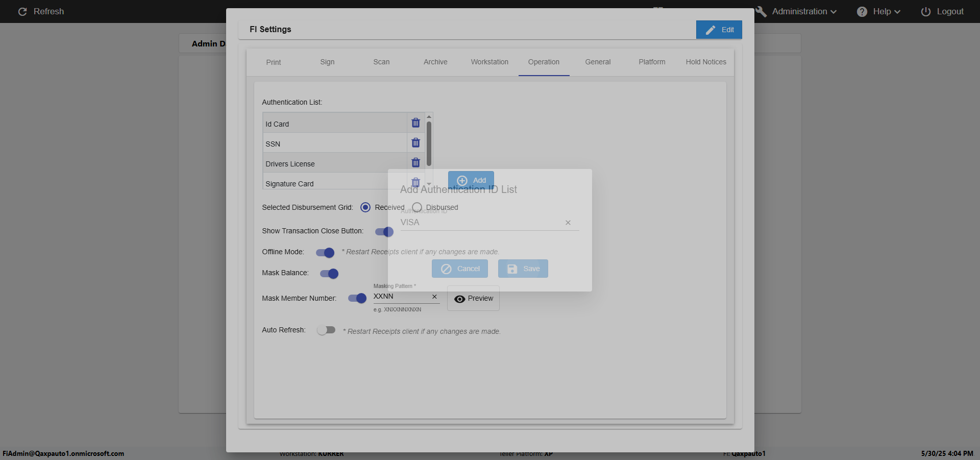Select the Received radio button
This screenshot has height=460, width=980.
click(365, 207)
